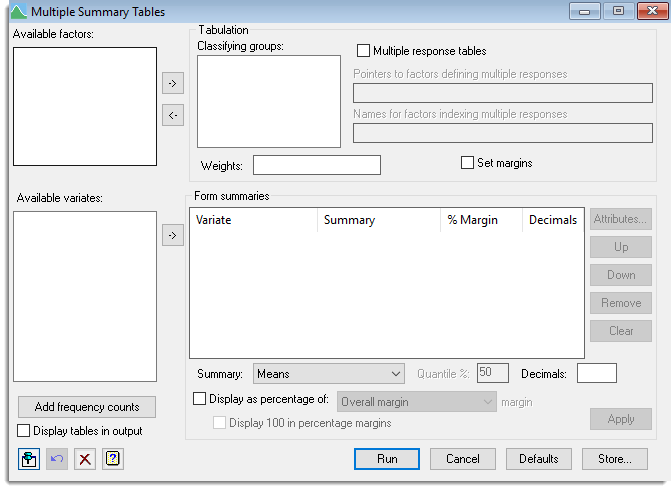The height and width of the screenshot is (490, 671).
Task: Open the Store... options
Action: [x=615, y=459]
